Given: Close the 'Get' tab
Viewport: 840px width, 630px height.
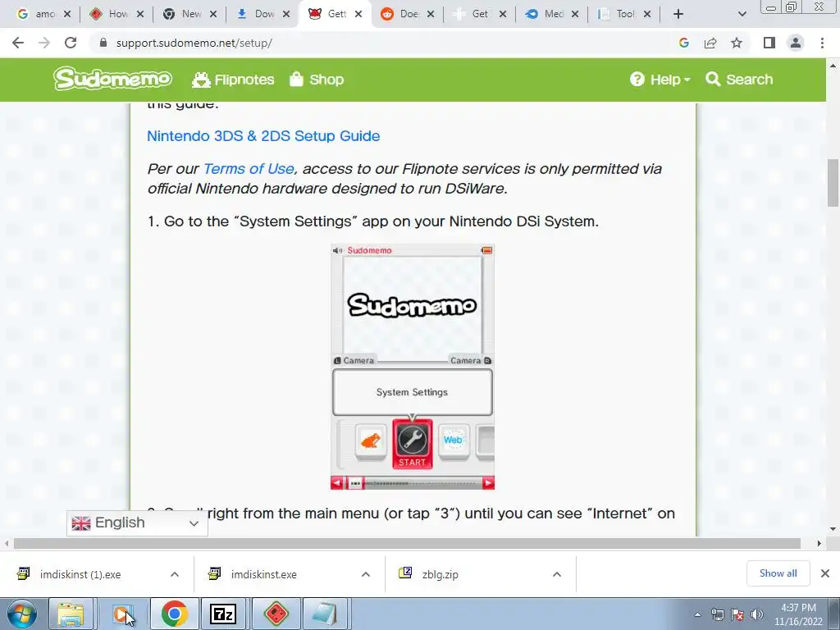Looking at the screenshot, I should [503, 14].
